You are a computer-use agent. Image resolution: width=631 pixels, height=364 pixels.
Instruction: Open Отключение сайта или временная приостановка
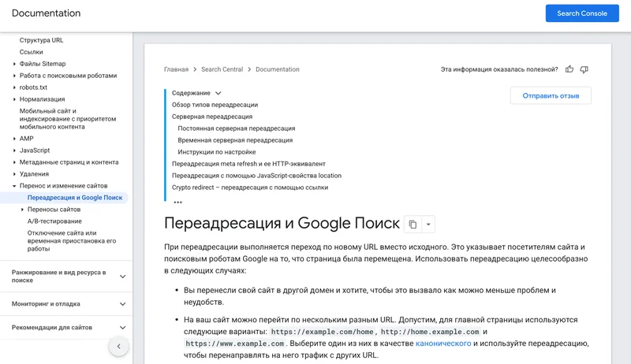[72, 240]
